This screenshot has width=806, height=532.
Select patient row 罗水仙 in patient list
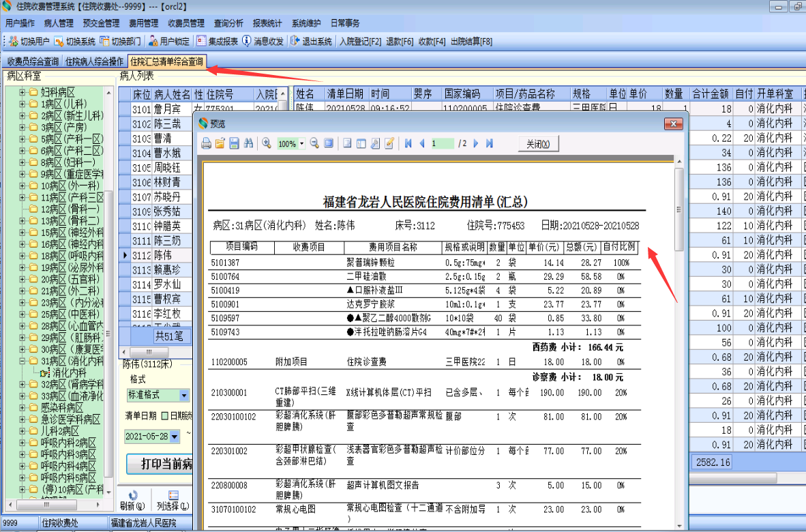[155, 285]
